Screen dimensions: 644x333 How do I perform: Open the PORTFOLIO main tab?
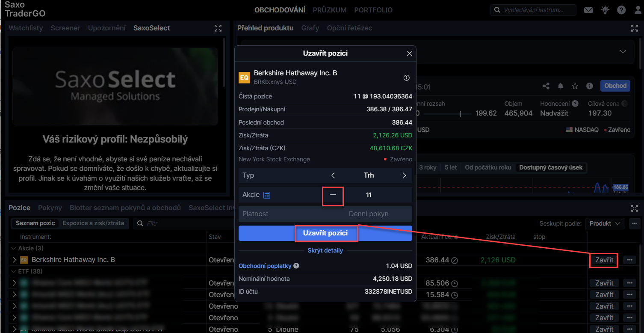[373, 10]
